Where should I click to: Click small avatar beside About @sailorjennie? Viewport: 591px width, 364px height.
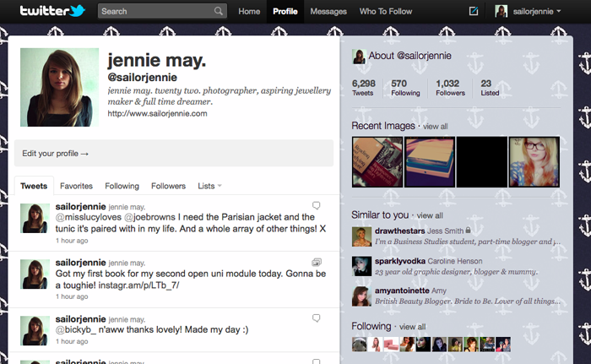coord(359,57)
